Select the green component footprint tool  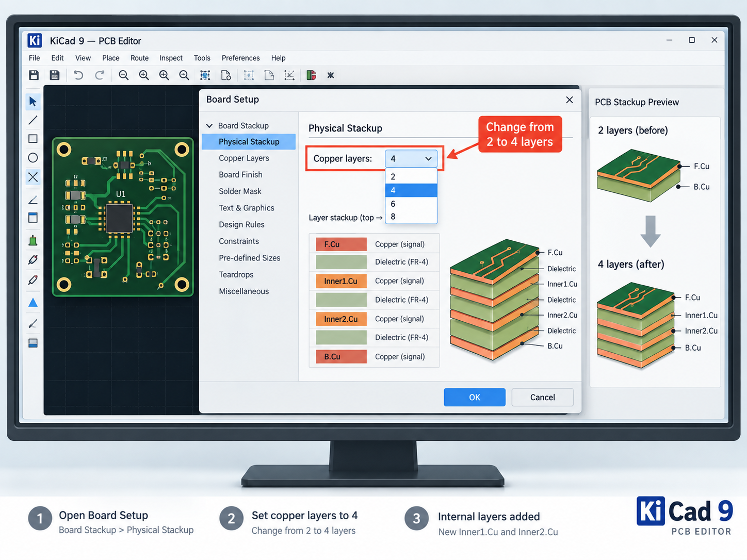(33, 240)
